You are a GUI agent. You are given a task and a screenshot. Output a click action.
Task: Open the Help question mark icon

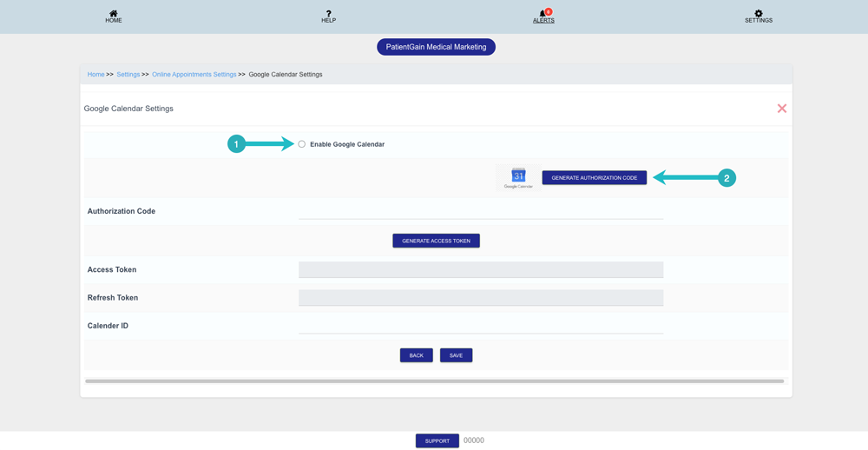point(328,13)
